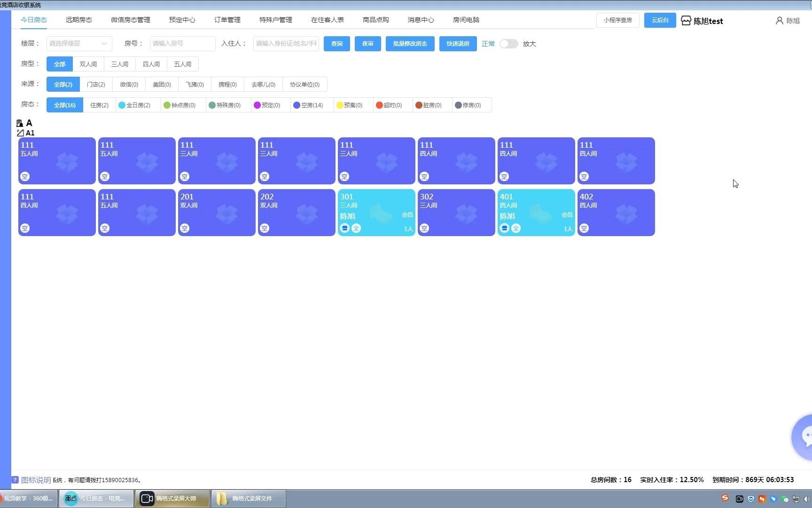Open 订单管理 tab
812x508 pixels.
click(x=227, y=20)
